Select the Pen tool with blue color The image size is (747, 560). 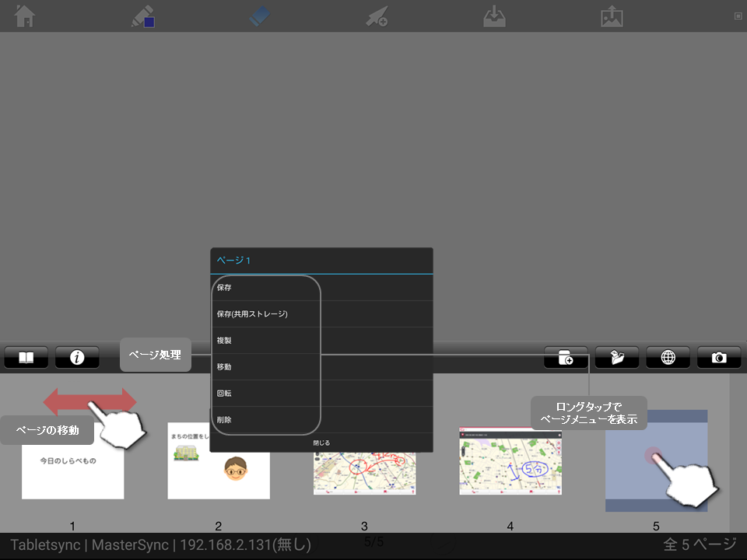tap(143, 16)
